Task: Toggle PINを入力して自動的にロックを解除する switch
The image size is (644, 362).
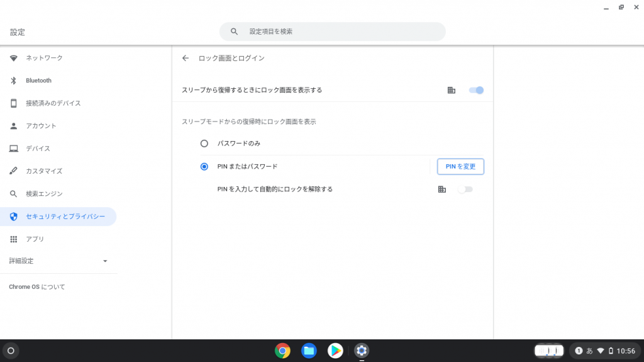Action: click(x=465, y=189)
